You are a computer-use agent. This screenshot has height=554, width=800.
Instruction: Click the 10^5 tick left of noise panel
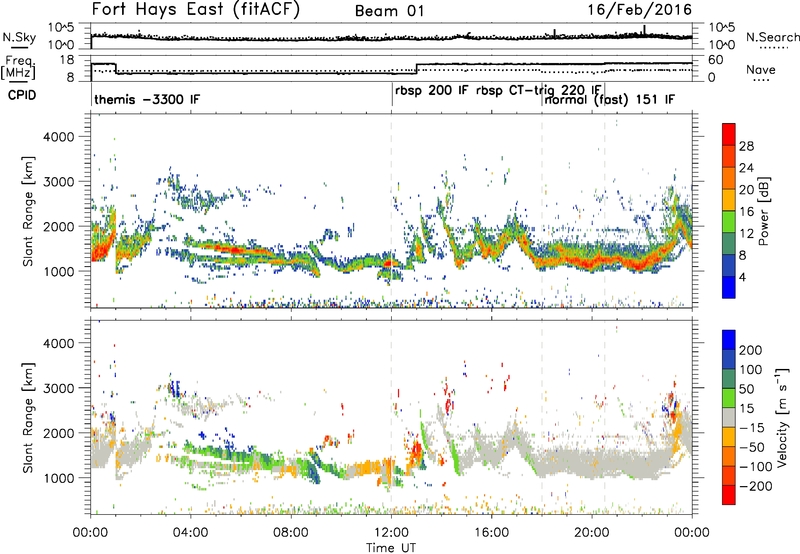(61, 28)
